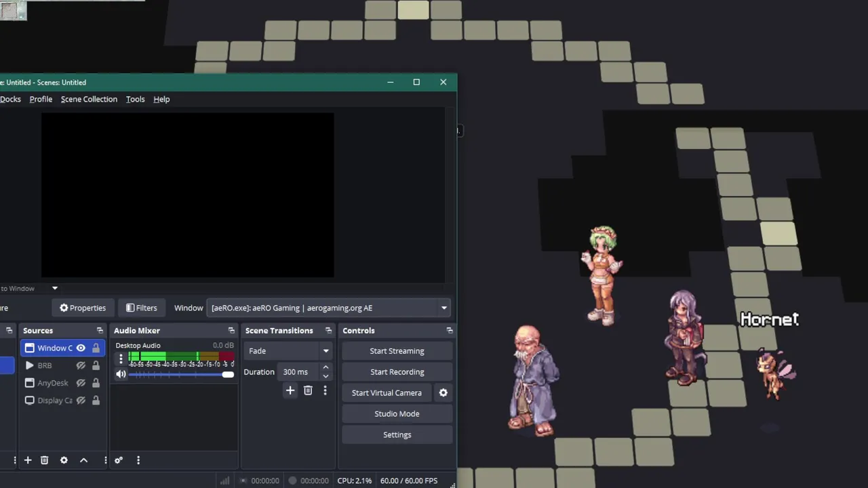Add a new source with plus icon

[28, 460]
